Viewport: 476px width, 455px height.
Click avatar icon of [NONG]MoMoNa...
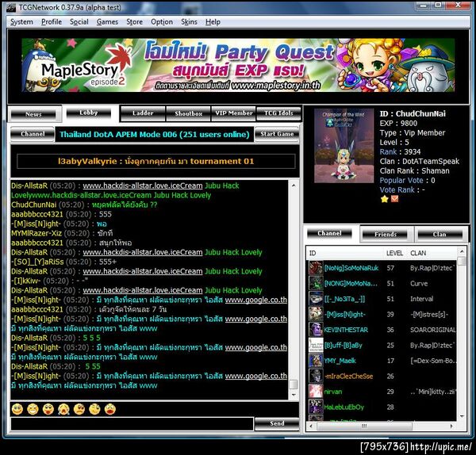click(316, 283)
